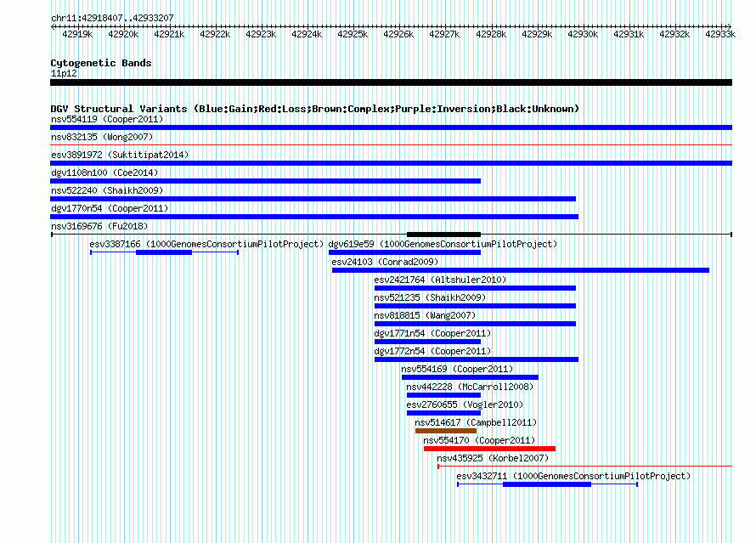Select the dgv1772n54 blue bar
Screen dimensions: 756x543
tap(477, 359)
